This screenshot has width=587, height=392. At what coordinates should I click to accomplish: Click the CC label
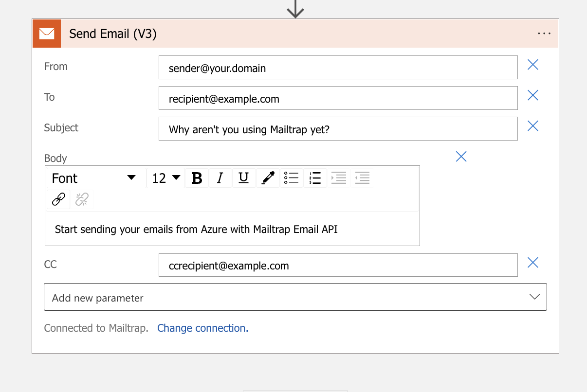(51, 265)
